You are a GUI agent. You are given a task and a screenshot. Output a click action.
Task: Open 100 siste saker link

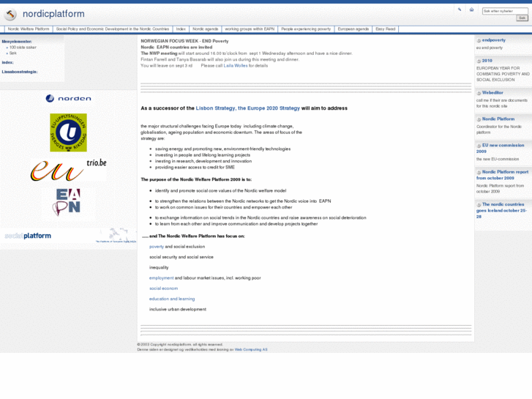click(23, 48)
